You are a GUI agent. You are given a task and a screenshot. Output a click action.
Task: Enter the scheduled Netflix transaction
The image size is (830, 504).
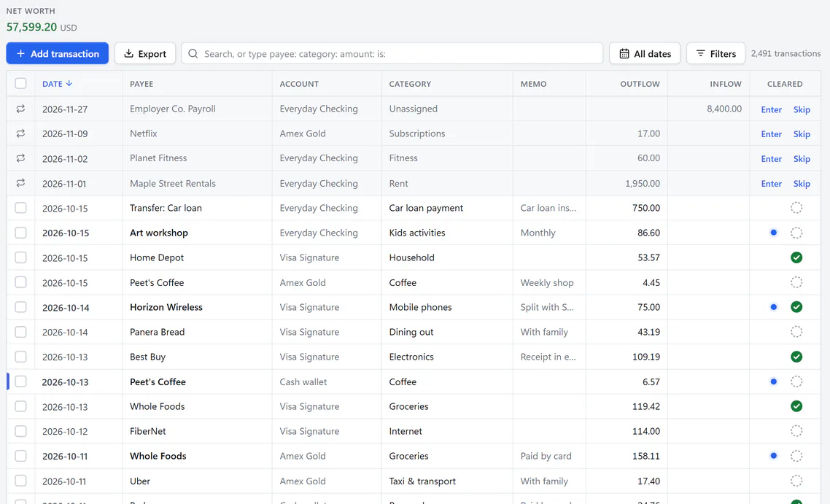[771, 134]
